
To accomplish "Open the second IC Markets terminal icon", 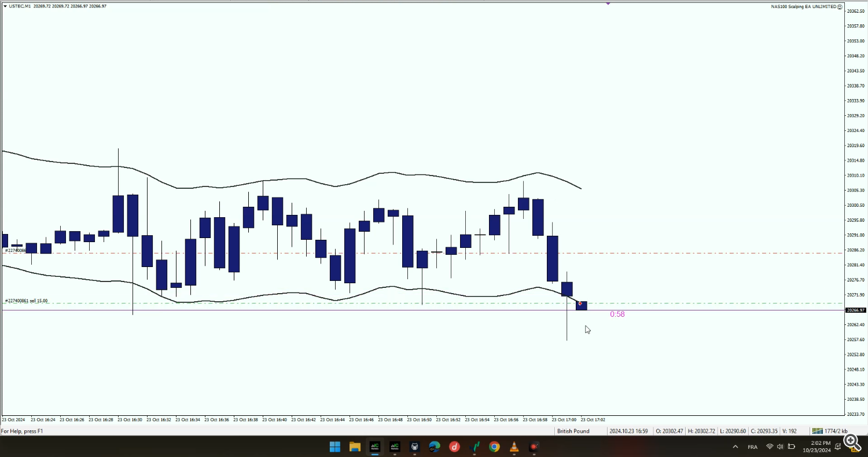I will [395, 447].
